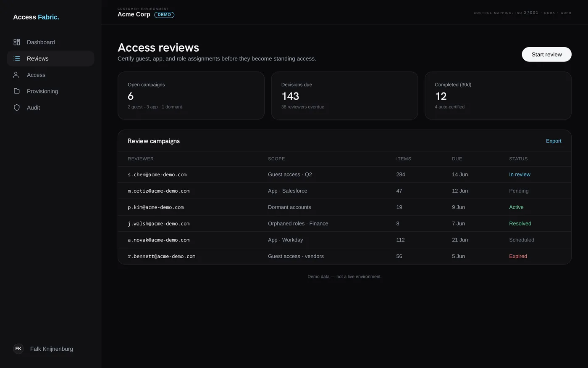Click scope Guest access · vendors
The width and height of the screenshot is (588, 368).
click(296, 256)
